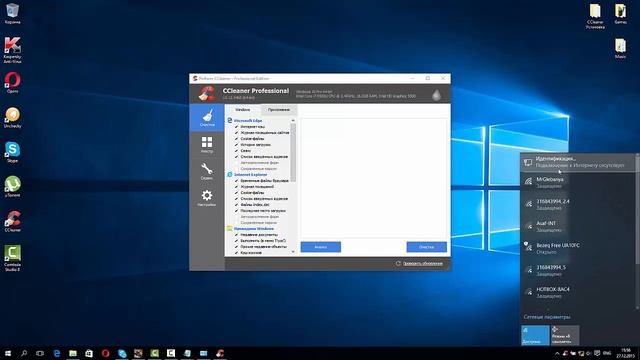Select the CCleaner desktop shortcut
This screenshot has width=640, height=360.
pyautogui.click(x=12, y=221)
